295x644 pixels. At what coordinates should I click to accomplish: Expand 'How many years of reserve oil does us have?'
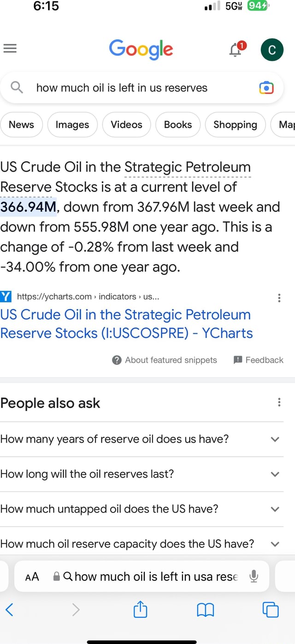tap(275, 439)
